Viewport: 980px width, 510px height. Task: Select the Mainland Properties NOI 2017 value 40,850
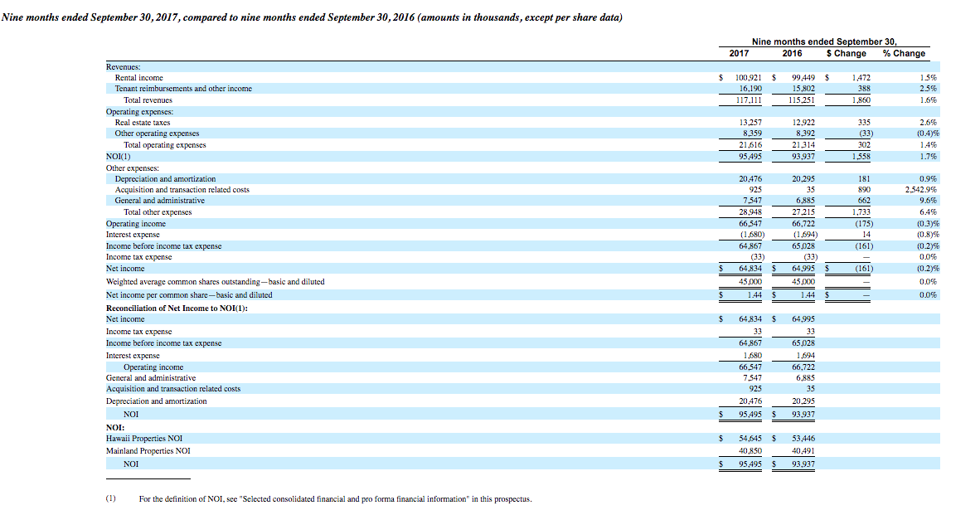(750, 450)
